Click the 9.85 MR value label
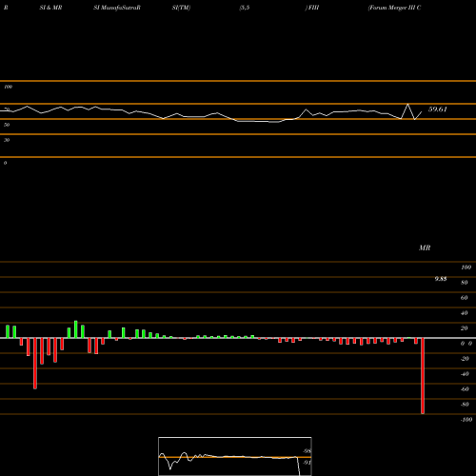476x476 pixels. click(441, 279)
